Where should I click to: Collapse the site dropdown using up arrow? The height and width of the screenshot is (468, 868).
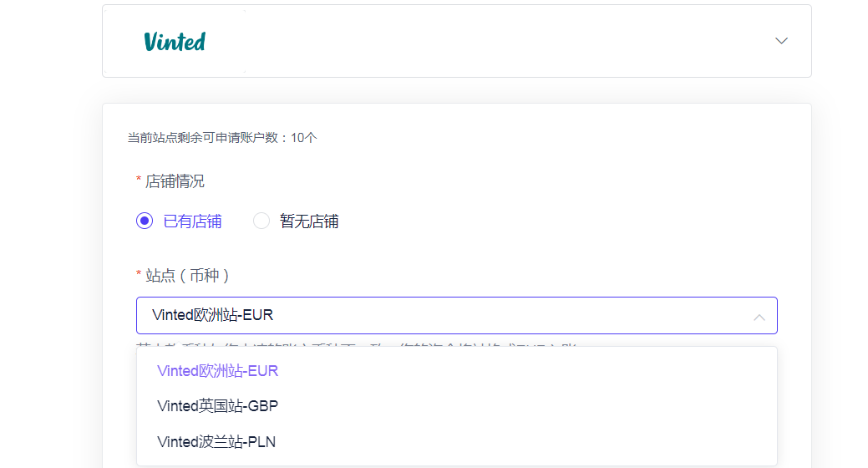click(x=759, y=318)
